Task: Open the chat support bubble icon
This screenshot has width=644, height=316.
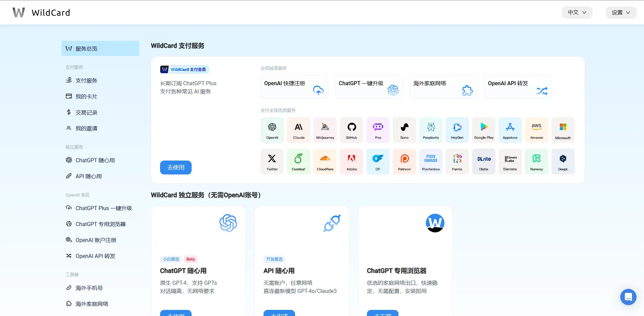Action: click(x=628, y=297)
